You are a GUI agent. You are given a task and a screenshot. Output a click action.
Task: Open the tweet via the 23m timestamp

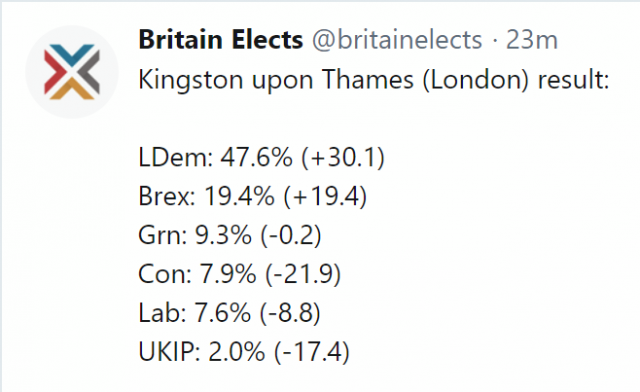click(x=532, y=40)
